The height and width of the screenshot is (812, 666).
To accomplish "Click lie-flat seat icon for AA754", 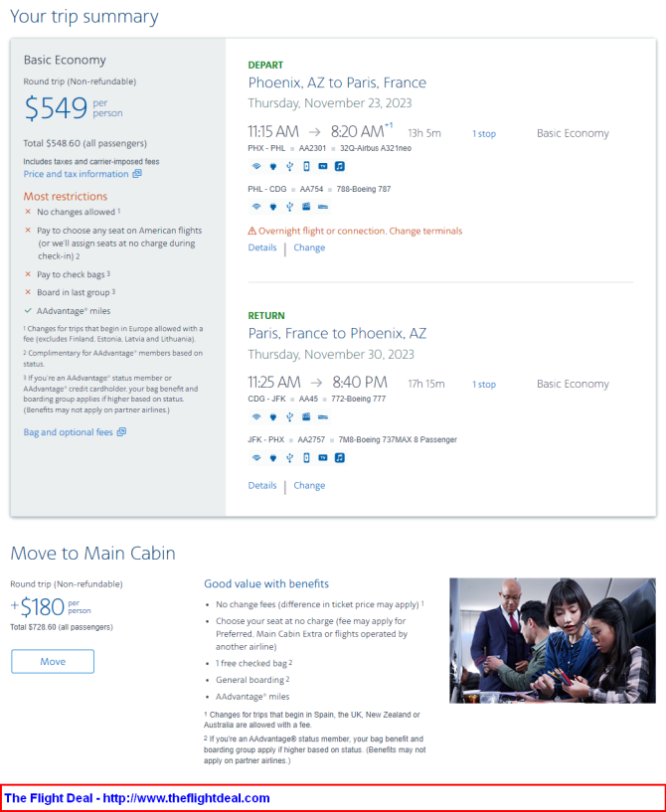I will 323,207.
